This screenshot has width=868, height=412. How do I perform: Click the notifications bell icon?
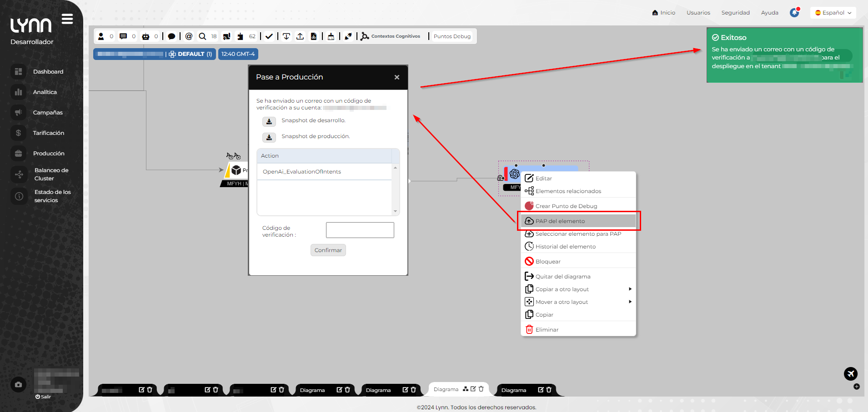pyautogui.click(x=794, y=13)
